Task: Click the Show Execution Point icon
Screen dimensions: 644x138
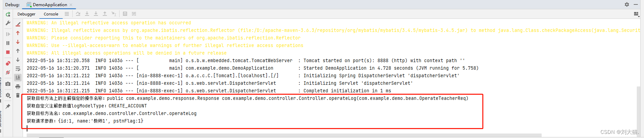Action: click(67, 14)
